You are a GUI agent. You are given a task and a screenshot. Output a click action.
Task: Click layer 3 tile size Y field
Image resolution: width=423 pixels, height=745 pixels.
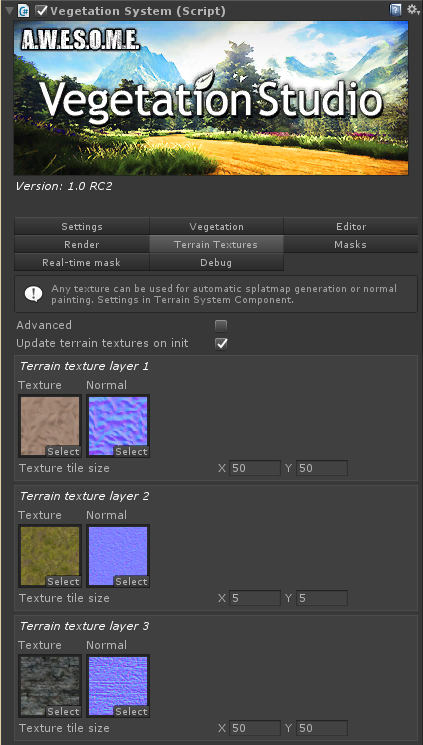322,728
